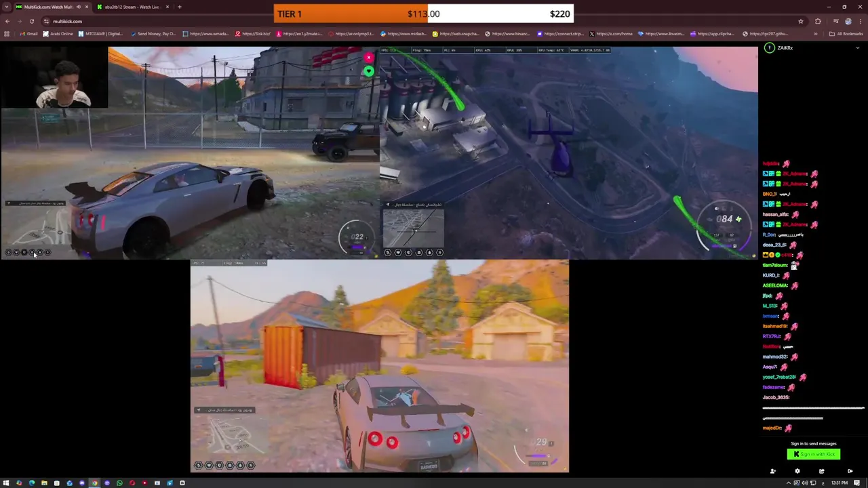Click mahmod32's chat username
This screenshot has width=868, height=488.
coord(775,357)
